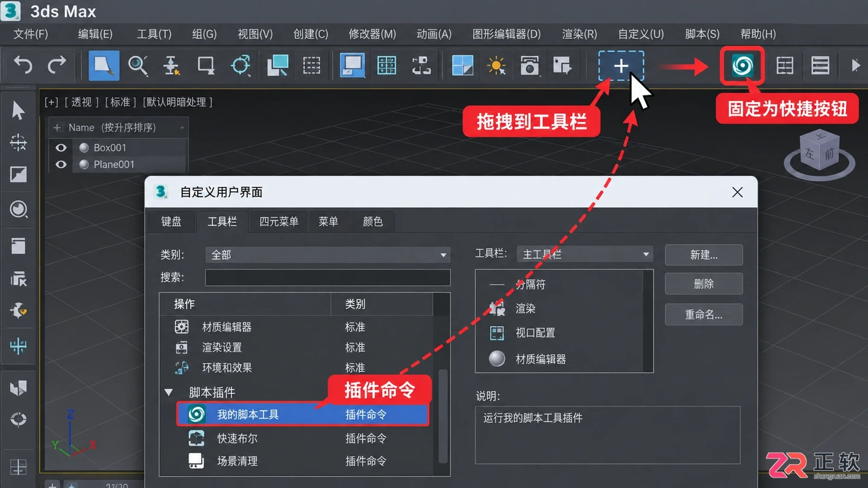Click the Redo arrow in main toolbar
868x488 pixels.
tap(57, 65)
